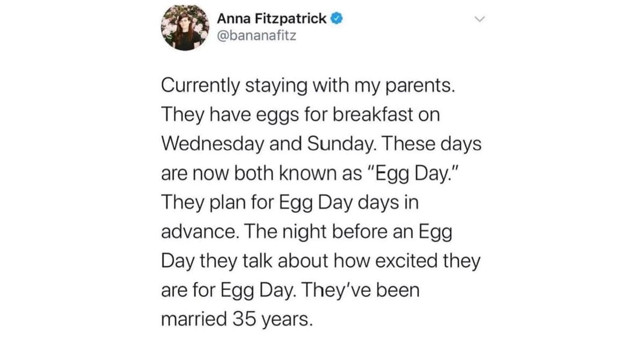Click the sentence "Currently staying with my parents."

click(x=308, y=87)
